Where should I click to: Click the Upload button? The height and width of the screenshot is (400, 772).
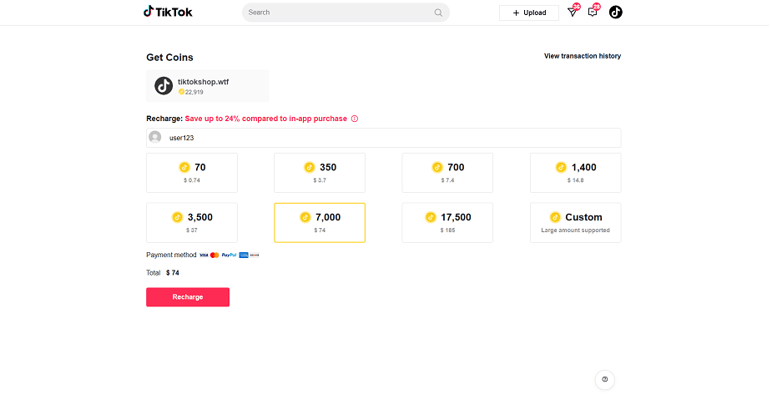coord(529,13)
